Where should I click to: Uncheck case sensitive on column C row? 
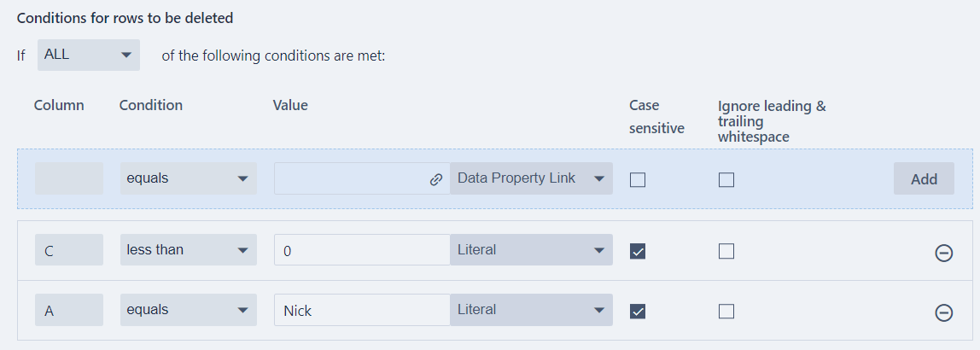coord(638,251)
